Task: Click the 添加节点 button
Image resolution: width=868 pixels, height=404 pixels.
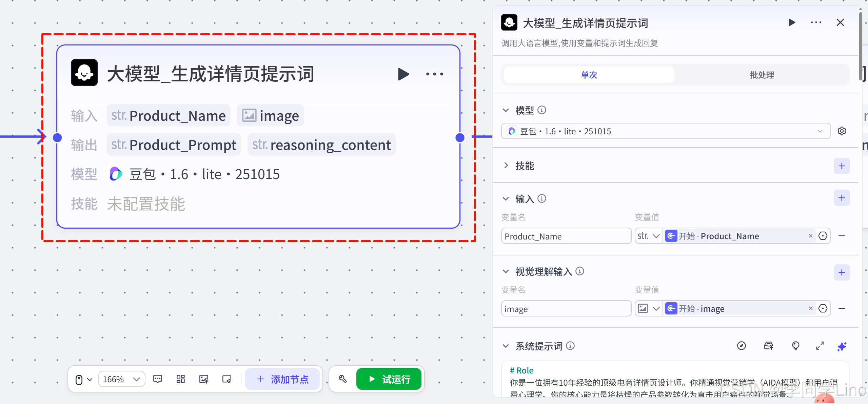Action: 282,379
